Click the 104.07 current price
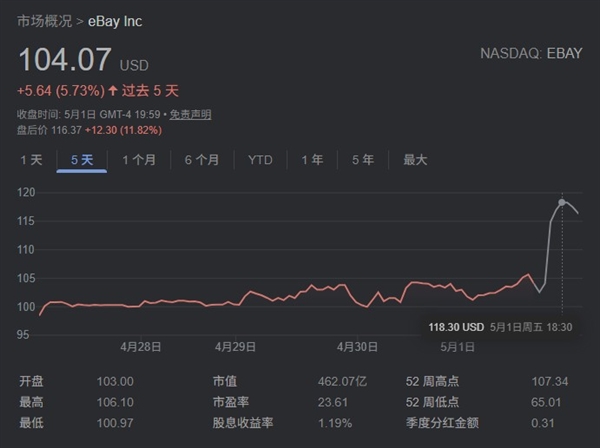Viewport: 600px width, 448px height. click(65, 60)
